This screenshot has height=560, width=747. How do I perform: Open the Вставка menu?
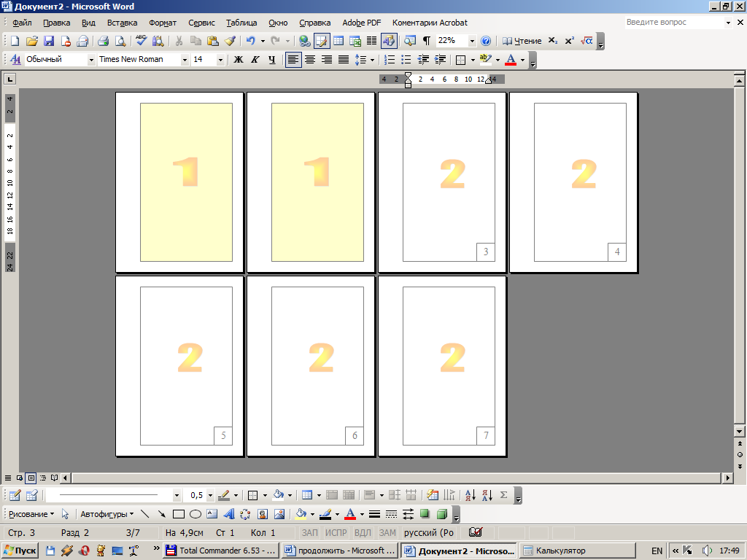[122, 23]
